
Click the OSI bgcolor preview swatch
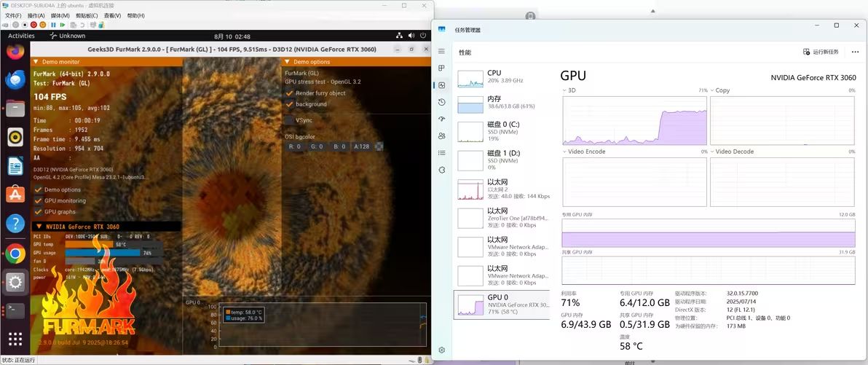pos(379,146)
